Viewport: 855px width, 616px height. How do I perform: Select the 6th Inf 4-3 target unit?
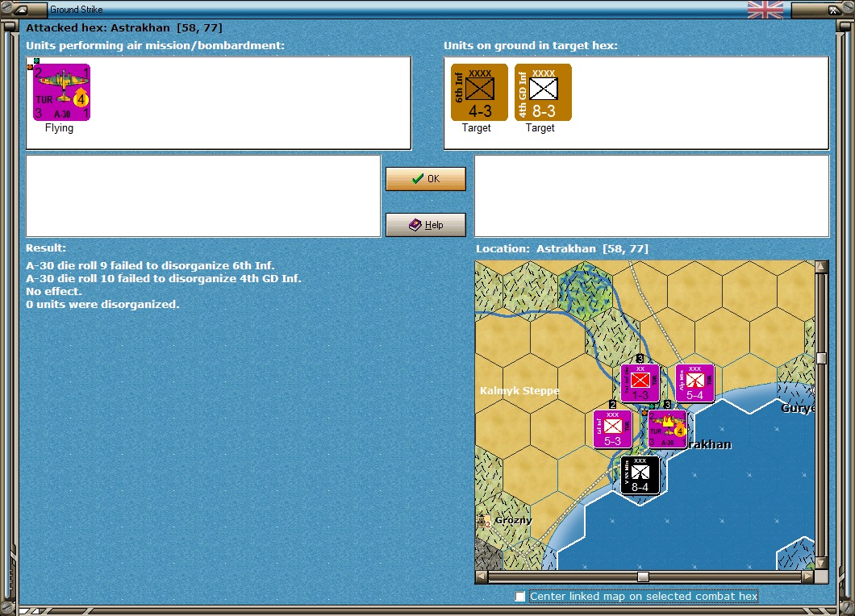(x=479, y=92)
